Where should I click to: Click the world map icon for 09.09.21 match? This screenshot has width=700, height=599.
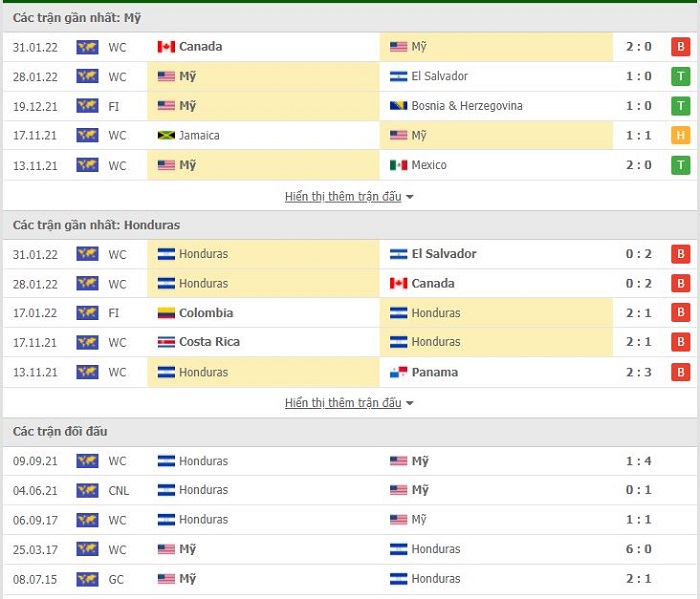click(x=88, y=461)
